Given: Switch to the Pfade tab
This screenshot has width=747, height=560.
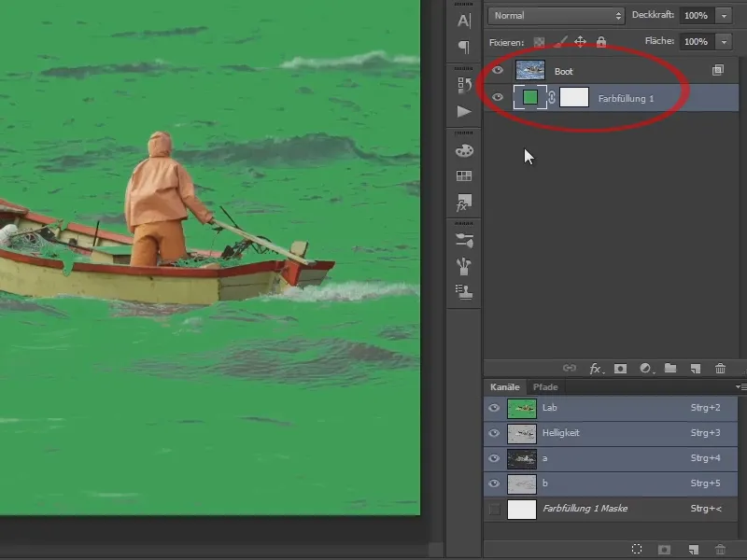Looking at the screenshot, I should click(545, 387).
